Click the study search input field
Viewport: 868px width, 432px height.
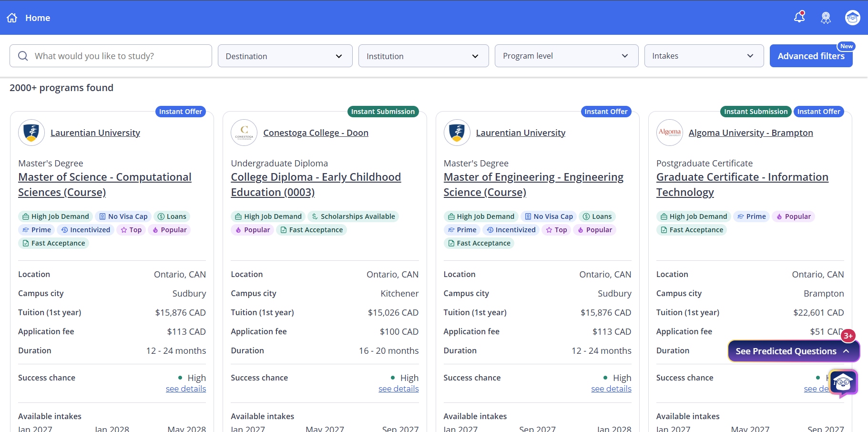click(111, 56)
